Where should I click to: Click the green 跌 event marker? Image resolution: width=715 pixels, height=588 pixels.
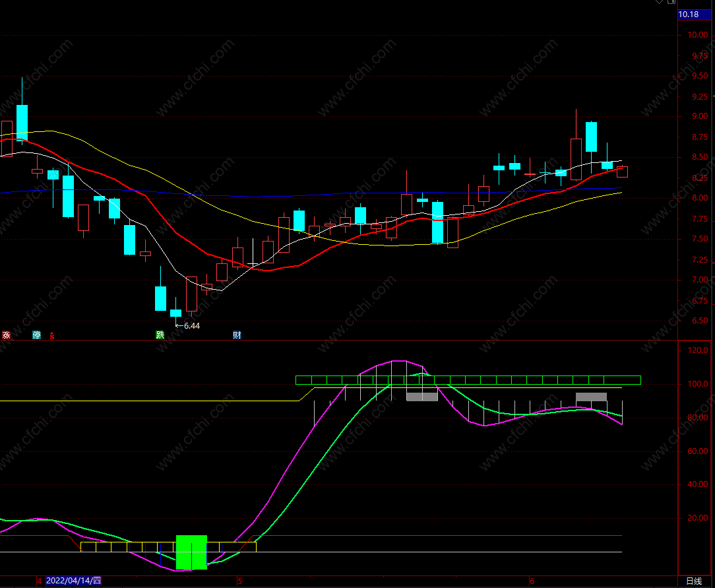160,335
